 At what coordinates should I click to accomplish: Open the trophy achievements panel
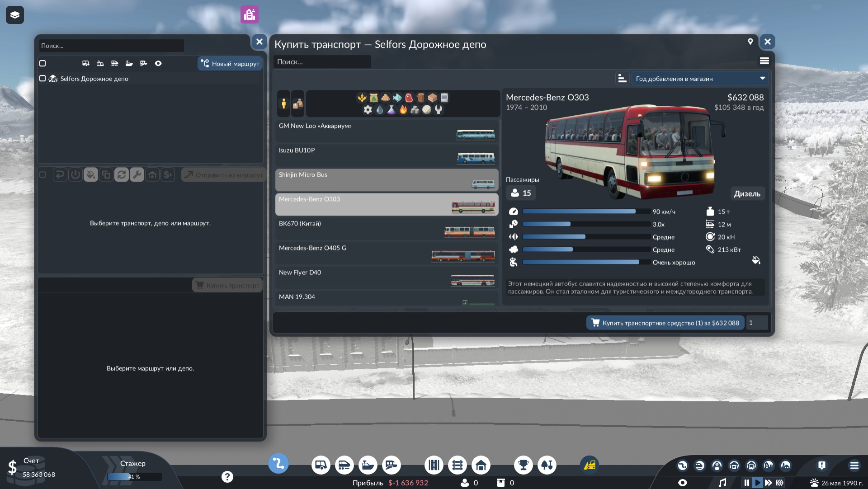pyautogui.click(x=524, y=465)
